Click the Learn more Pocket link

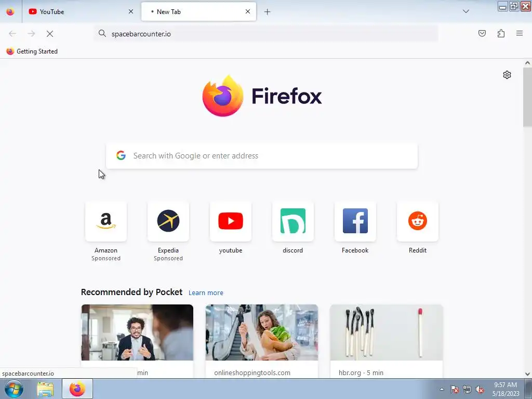(206, 292)
